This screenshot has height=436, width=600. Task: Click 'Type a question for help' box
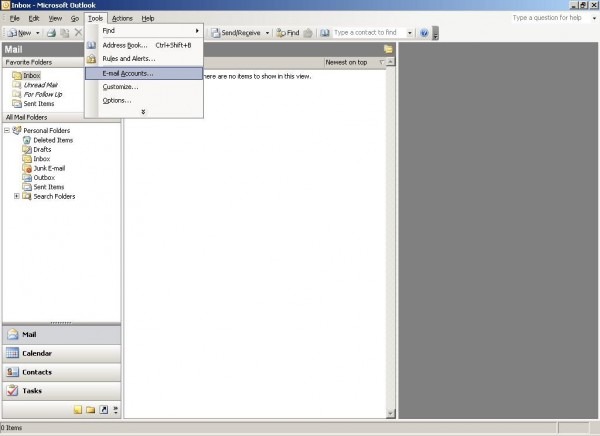[550, 18]
